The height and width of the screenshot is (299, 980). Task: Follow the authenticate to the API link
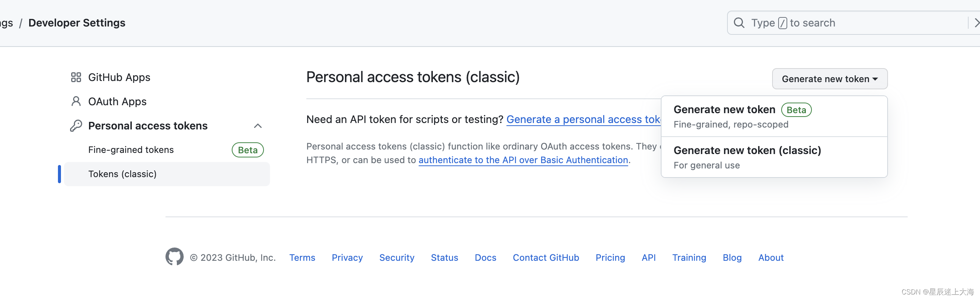[x=523, y=160]
